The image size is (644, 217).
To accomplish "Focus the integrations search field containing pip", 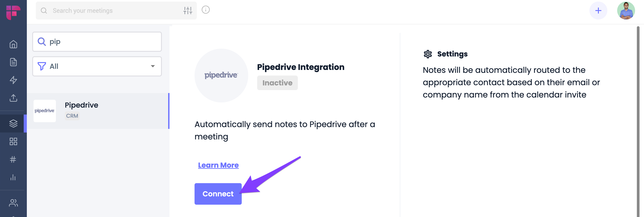I will pos(97,42).
